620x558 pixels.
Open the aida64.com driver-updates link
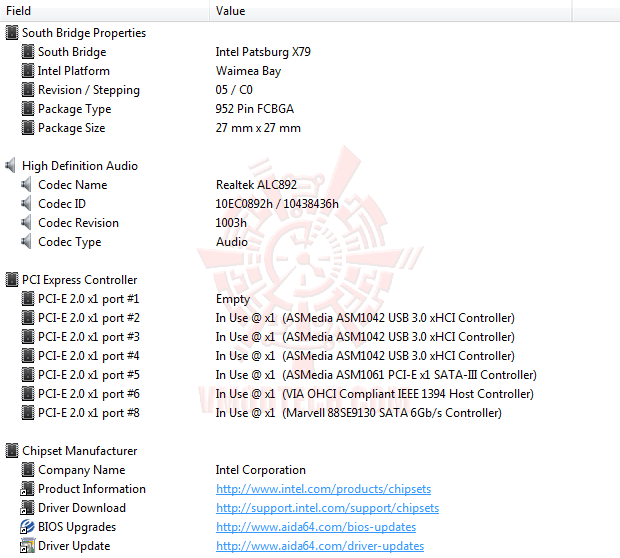[x=320, y=546]
